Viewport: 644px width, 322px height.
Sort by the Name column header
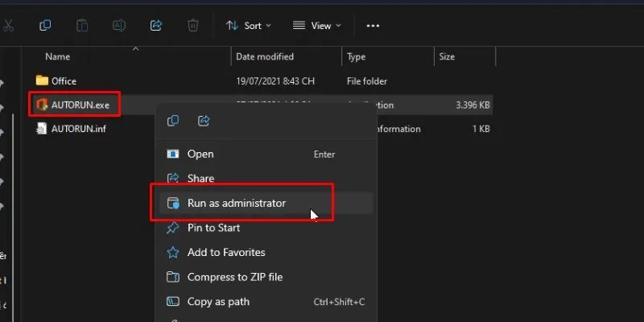coord(58,57)
